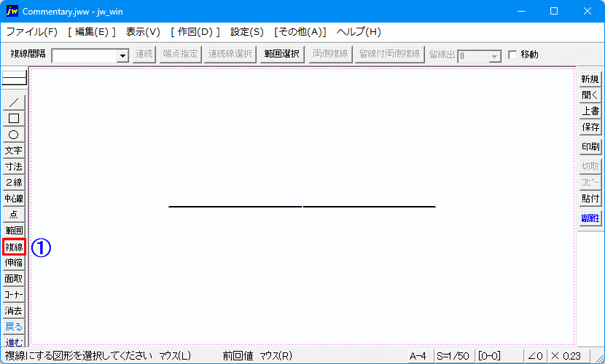Select the 伸縮 extend tool
The image size is (605, 364).
coord(14,263)
